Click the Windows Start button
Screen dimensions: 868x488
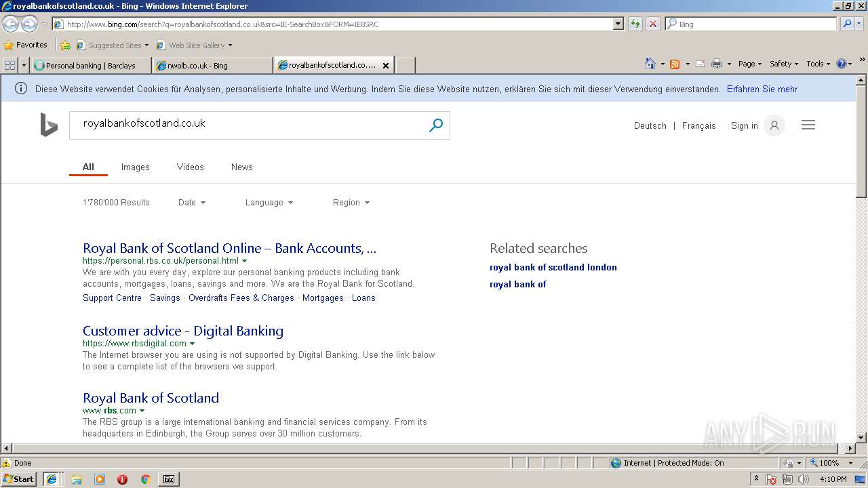[19, 479]
